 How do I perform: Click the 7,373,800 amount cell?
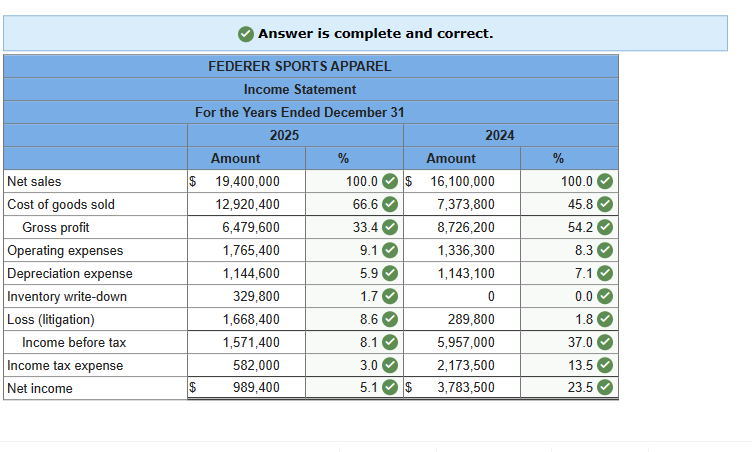coord(462,204)
